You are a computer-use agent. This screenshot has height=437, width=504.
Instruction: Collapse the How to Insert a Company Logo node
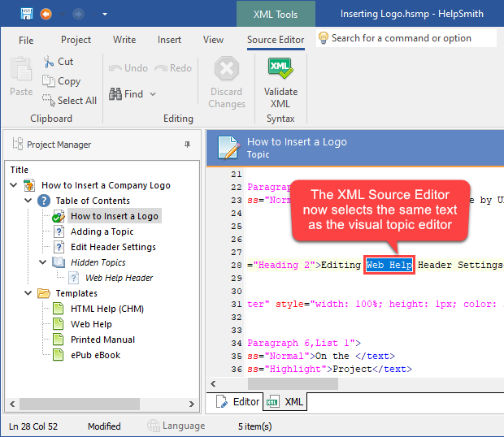click(14, 185)
